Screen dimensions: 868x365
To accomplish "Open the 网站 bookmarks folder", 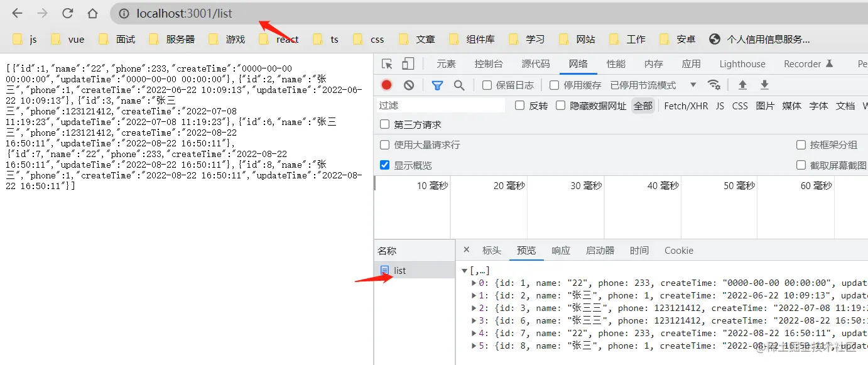I will coord(577,39).
